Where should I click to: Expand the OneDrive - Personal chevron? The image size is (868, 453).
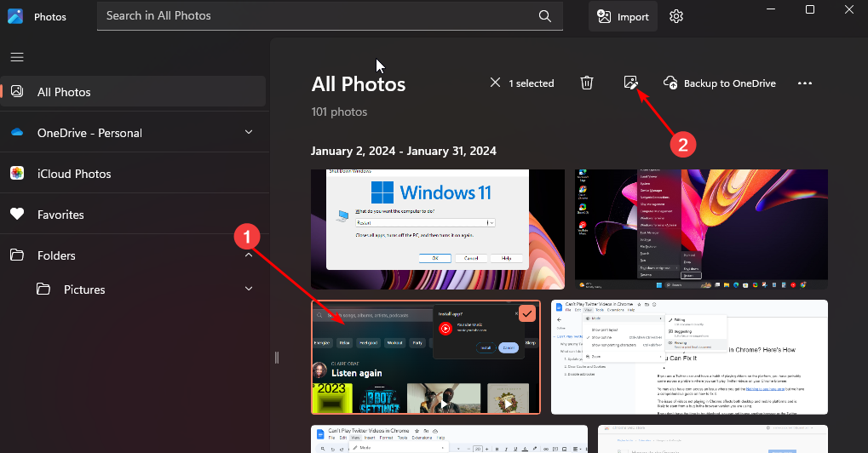click(x=249, y=132)
